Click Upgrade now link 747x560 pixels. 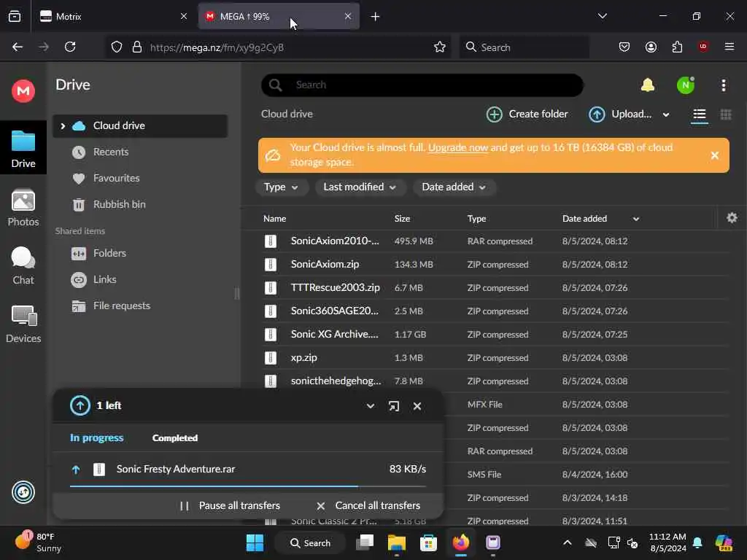458,147
